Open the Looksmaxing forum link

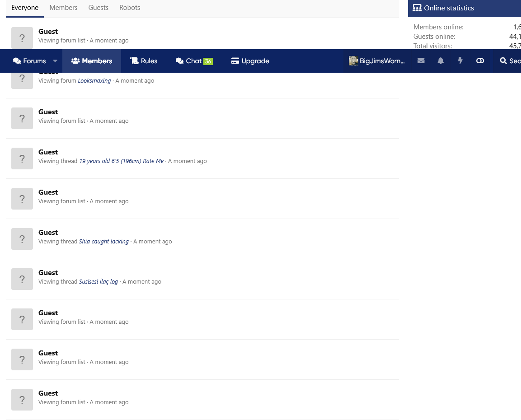pos(94,81)
